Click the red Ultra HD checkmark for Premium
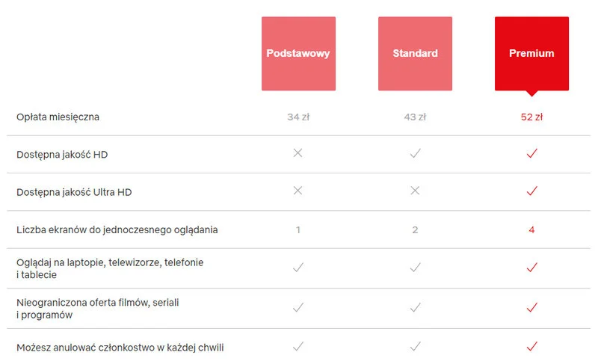Viewport: 598px width, 364px height. coord(532,191)
